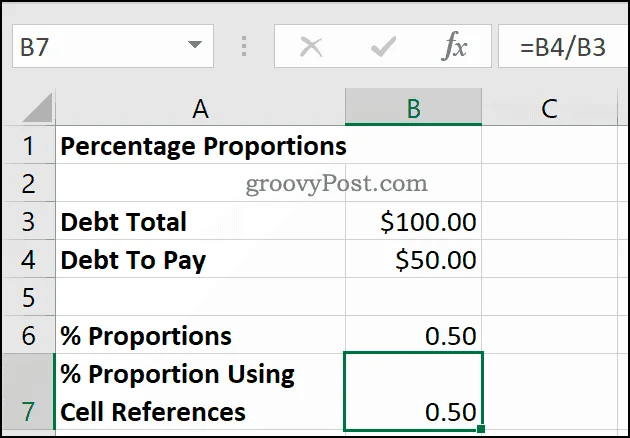Select column C header
The height and width of the screenshot is (438, 630).
pos(549,108)
